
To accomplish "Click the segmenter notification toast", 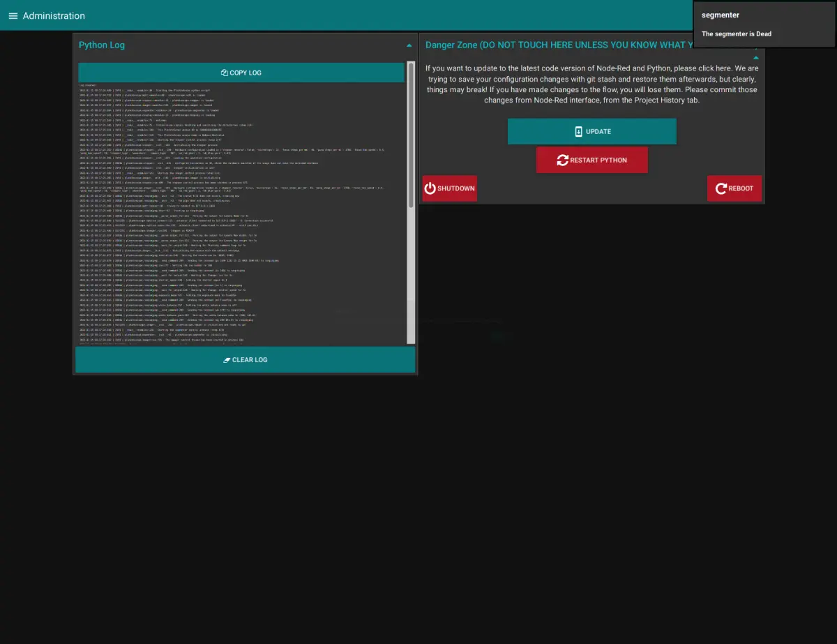I will [x=764, y=24].
